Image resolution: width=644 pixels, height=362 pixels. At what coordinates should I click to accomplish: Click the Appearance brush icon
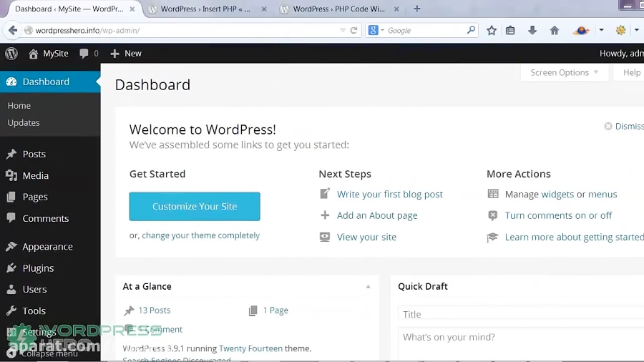(11, 246)
